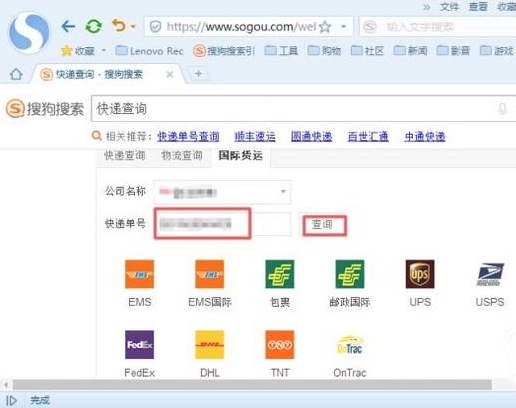
Task: Switch to the 国际货运 tab
Action: point(240,155)
